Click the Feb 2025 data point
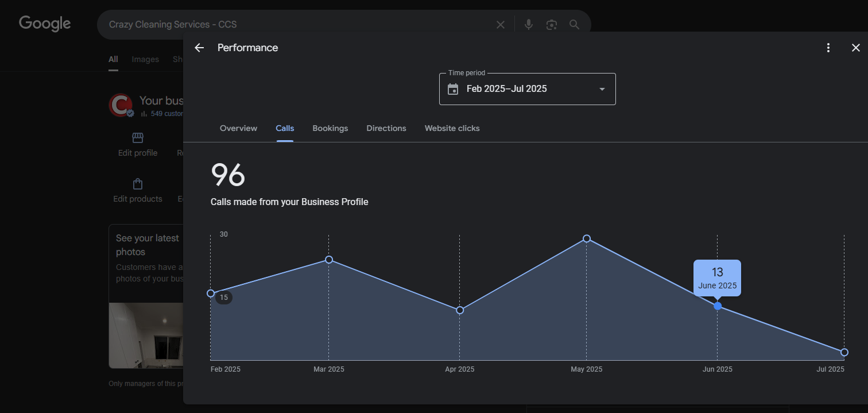Screen dimensions: 868x413 pyautogui.click(x=211, y=294)
